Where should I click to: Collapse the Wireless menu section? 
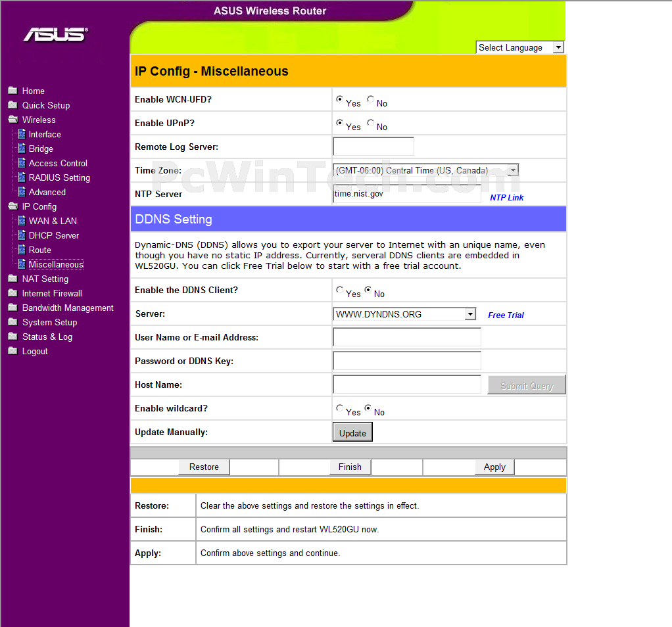[x=39, y=120]
